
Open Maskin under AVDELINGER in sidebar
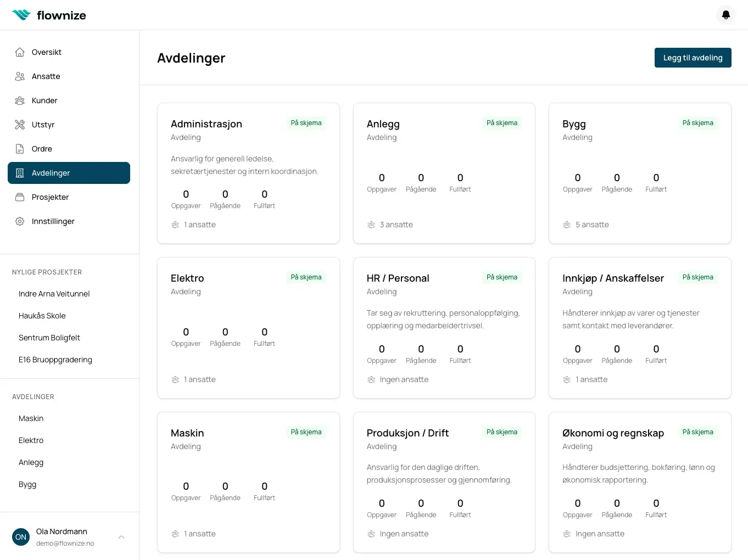point(31,418)
